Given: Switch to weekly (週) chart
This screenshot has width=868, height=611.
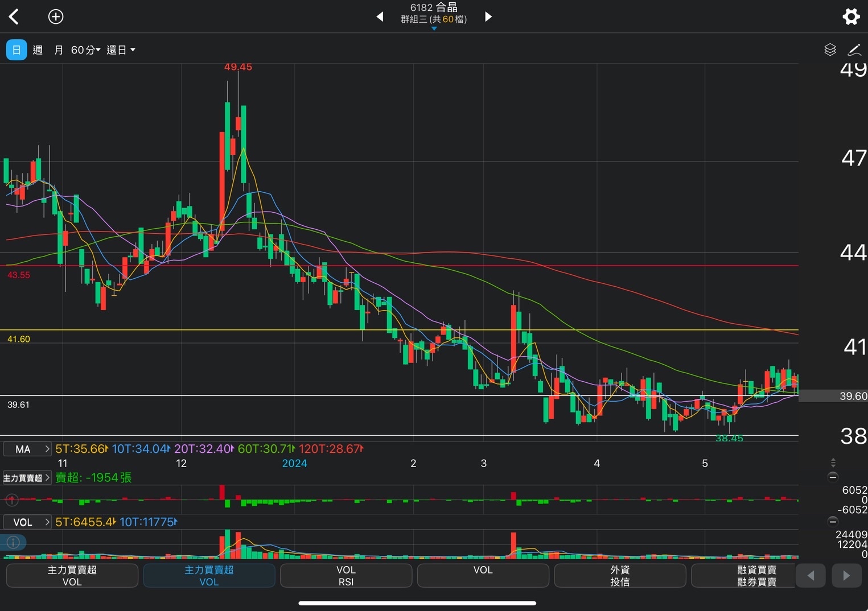Looking at the screenshot, I should click(x=38, y=50).
